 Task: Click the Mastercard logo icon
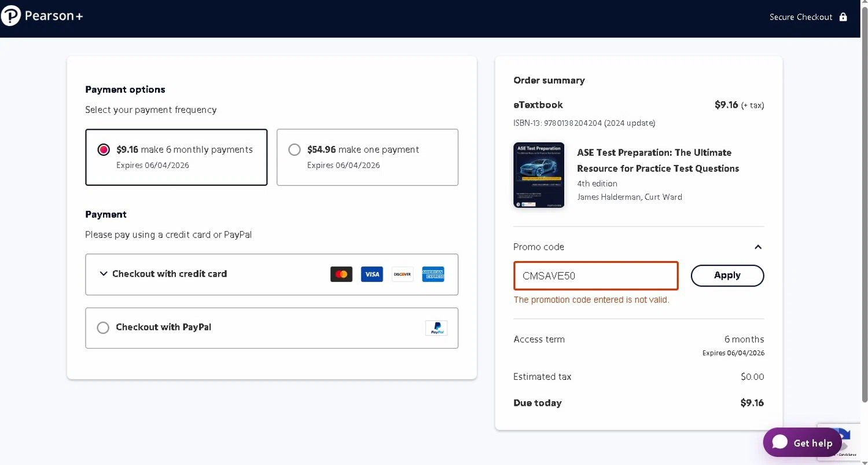pos(341,274)
